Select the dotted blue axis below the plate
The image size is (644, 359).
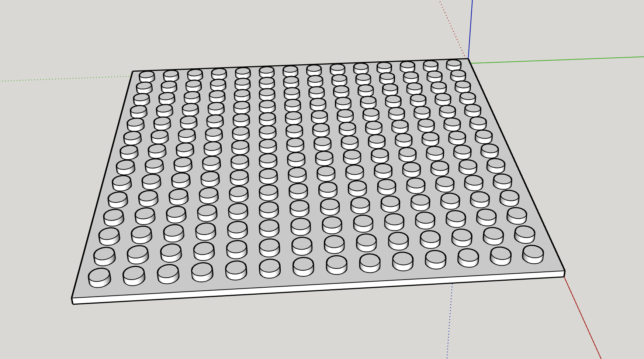pos(450,321)
